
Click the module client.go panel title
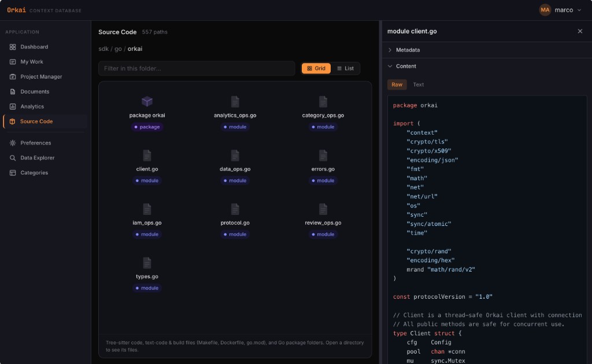[x=412, y=31]
